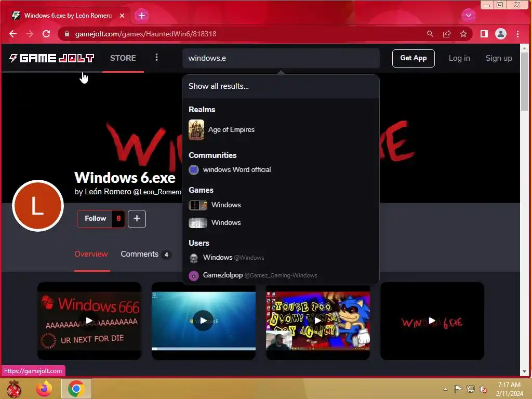Image resolution: width=532 pixels, height=399 pixels.
Task: Click windows Word official community icon
Action: pos(194,170)
